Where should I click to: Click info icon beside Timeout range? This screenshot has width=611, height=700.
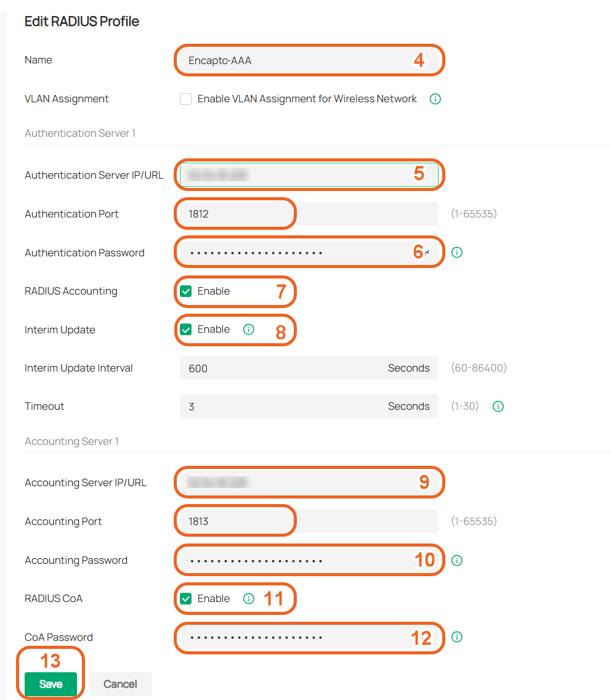498,406
